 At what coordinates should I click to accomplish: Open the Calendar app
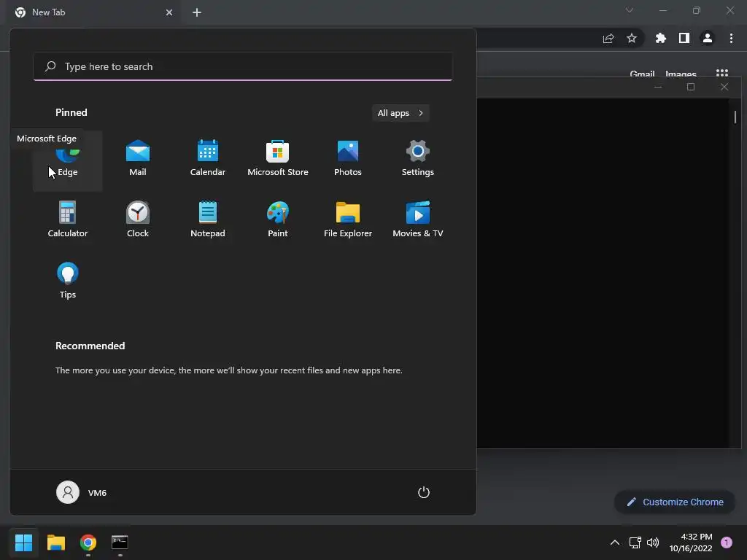(x=208, y=158)
